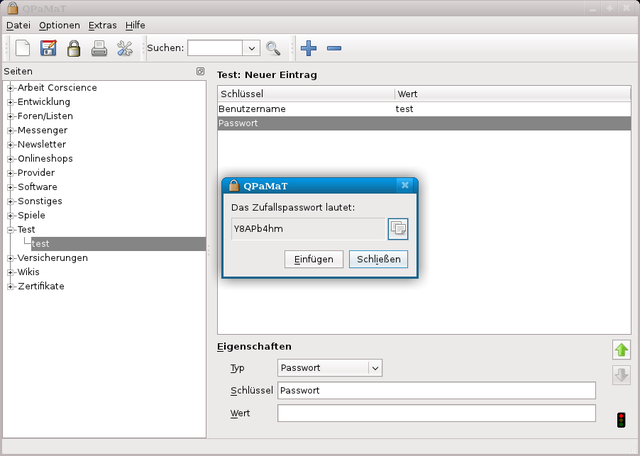This screenshot has height=456, width=640.
Task: Open the Datei menu
Action: [x=18, y=25]
